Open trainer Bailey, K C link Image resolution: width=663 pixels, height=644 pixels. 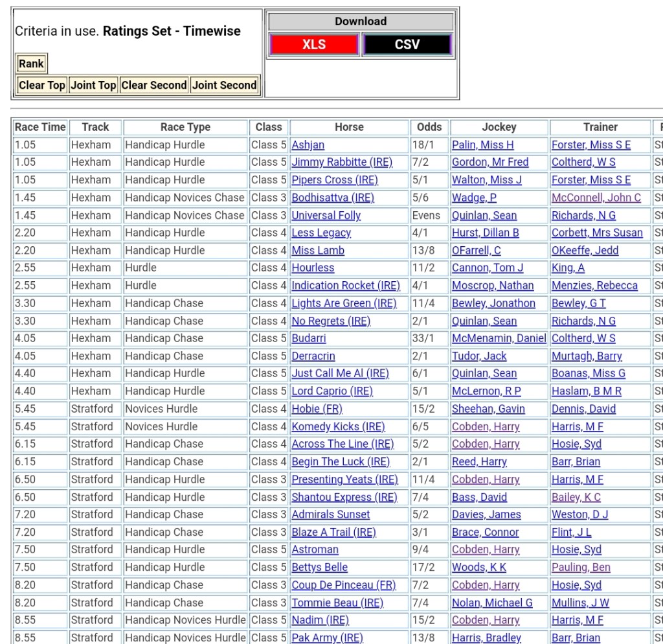pyautogui.click(x=576, y=498)
